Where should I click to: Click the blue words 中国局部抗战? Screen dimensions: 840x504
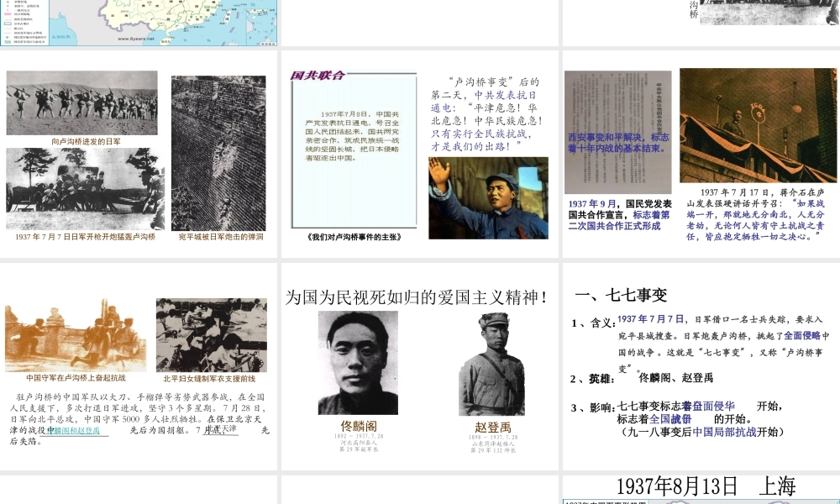coord(724,432)
